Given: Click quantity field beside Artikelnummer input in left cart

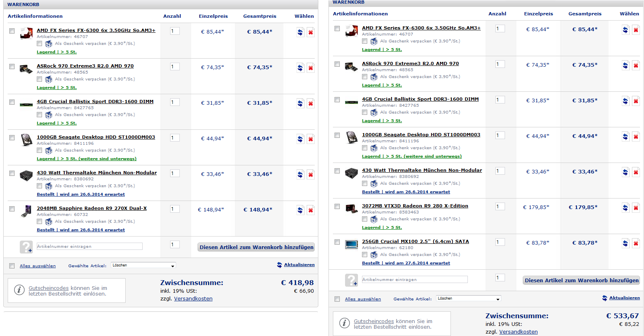Looking at the screenshot, I should click(175, 245).
